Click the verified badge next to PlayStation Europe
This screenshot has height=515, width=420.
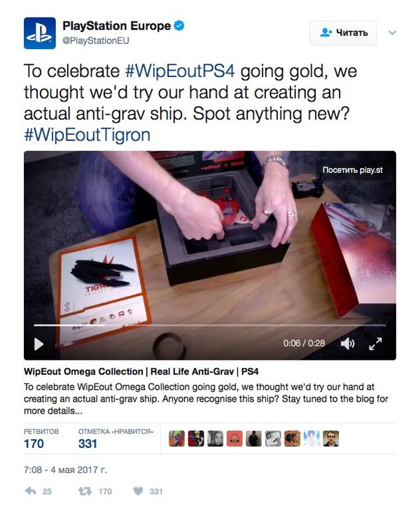tap(179, 25)
